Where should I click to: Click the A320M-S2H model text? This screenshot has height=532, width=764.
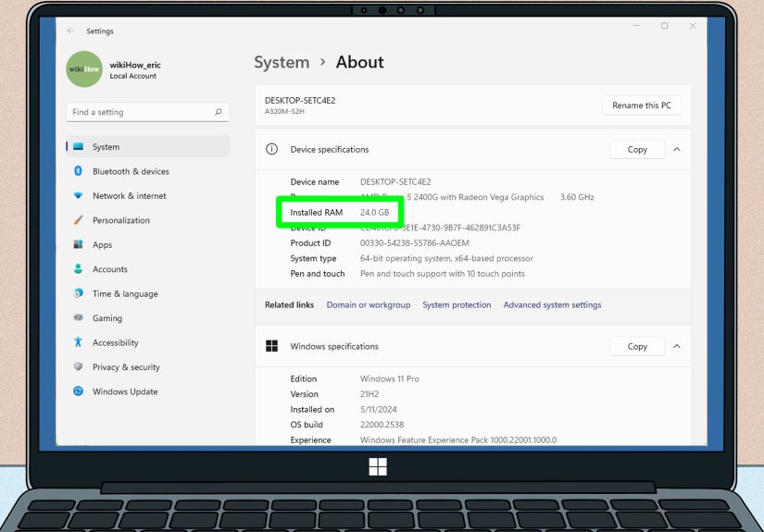click(x=284, y=111)
